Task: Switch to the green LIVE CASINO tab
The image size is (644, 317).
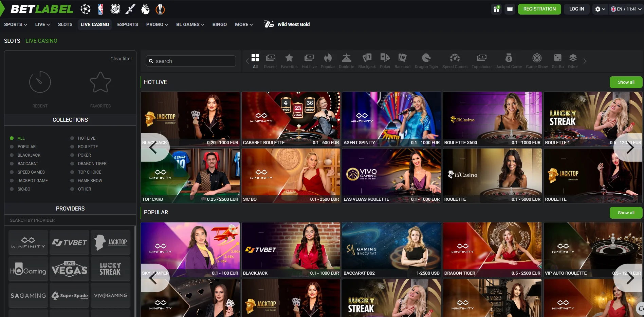Action: [x=41, y=41]
